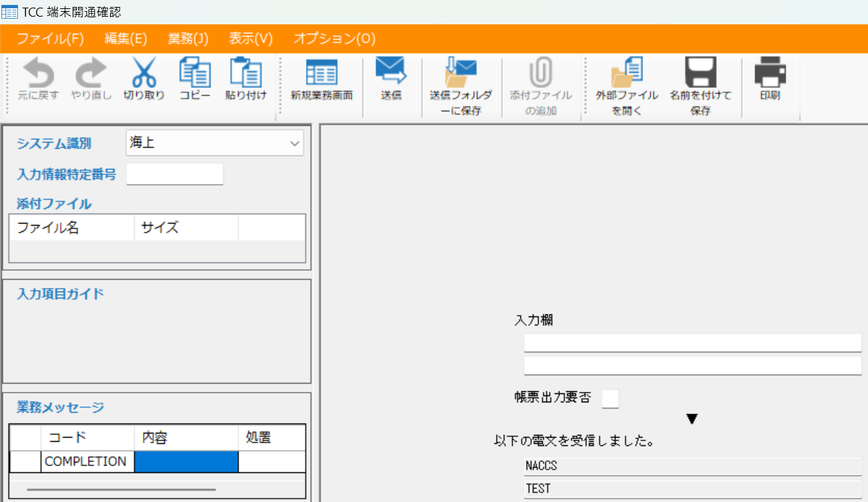The height and width of the screenshot is (502, 868).
Task: Open an external file via 外部ファイルを開く icon
Action: click(626, 82)
